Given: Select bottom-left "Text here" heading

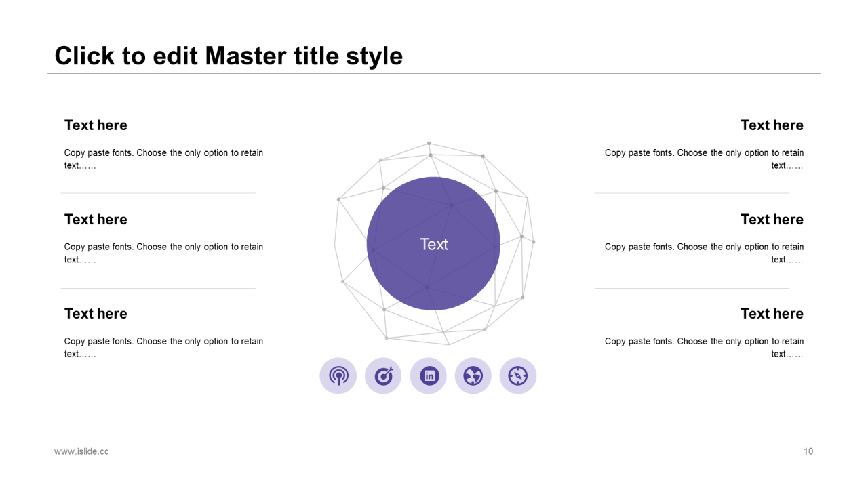Looking at the screenshot, I should (x=96, y=314).
